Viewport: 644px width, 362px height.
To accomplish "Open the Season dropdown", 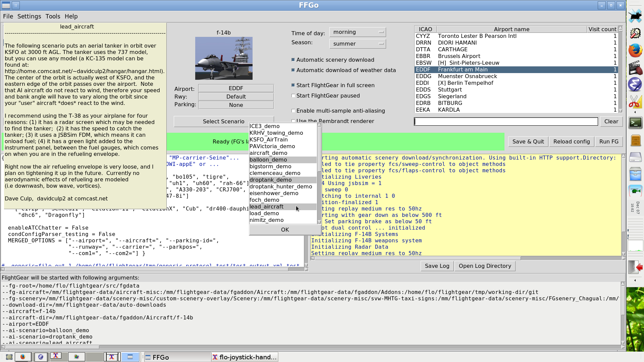I will click(358, 44).
